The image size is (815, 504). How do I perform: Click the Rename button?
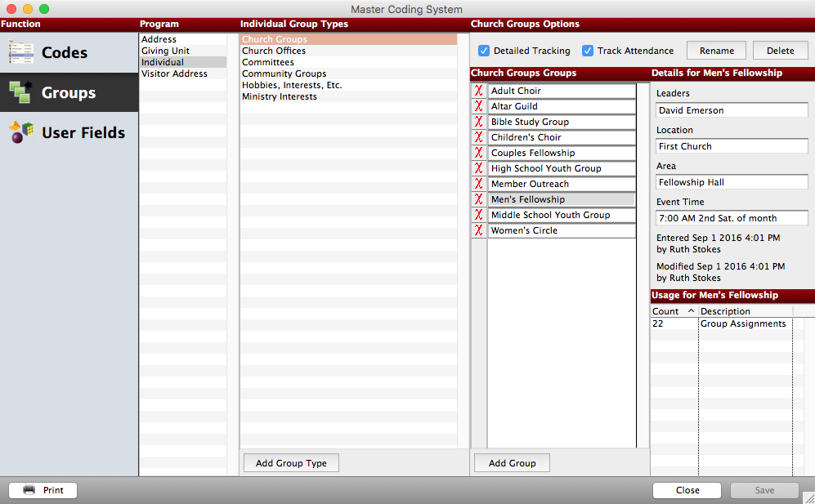point(716,50)
